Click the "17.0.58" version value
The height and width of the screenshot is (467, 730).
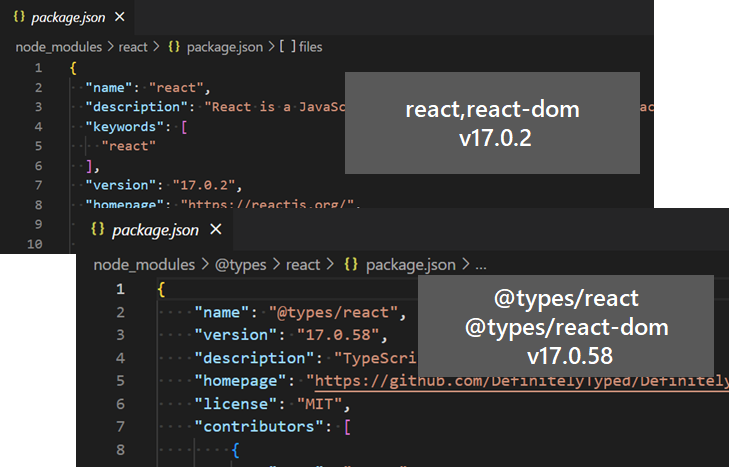[338, 335]
